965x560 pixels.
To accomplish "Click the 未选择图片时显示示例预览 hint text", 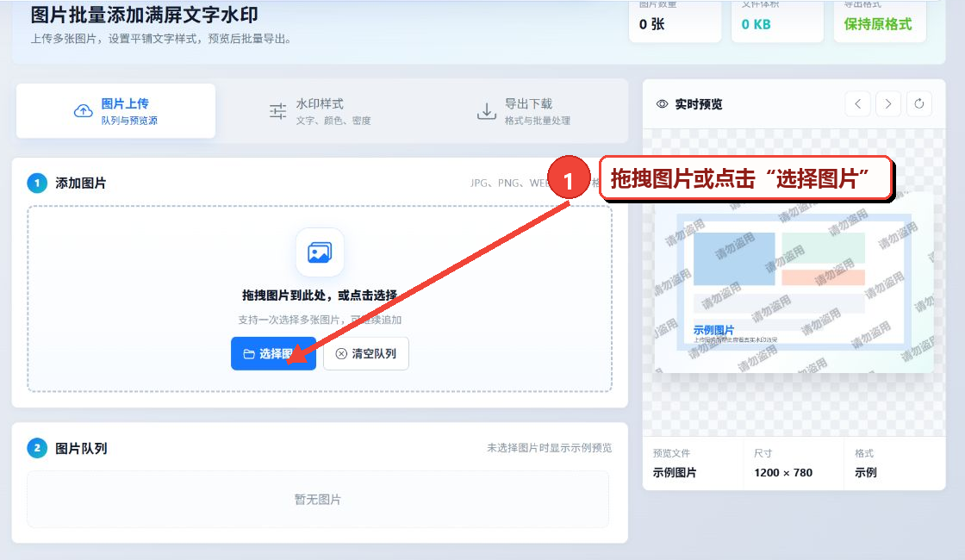I will (x=549, y=448).
